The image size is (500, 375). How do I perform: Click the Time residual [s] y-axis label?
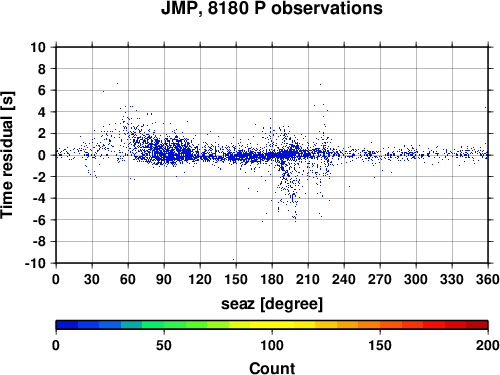(7, 155)
